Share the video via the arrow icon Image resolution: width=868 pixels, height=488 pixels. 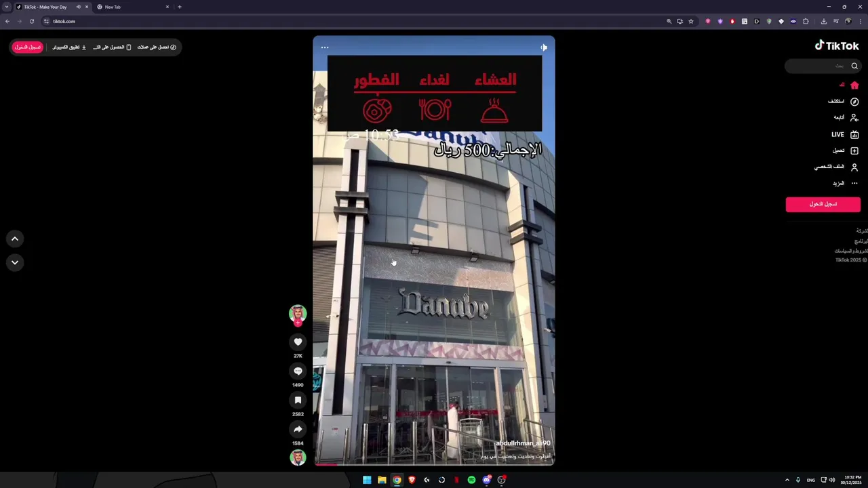point(298,429)
